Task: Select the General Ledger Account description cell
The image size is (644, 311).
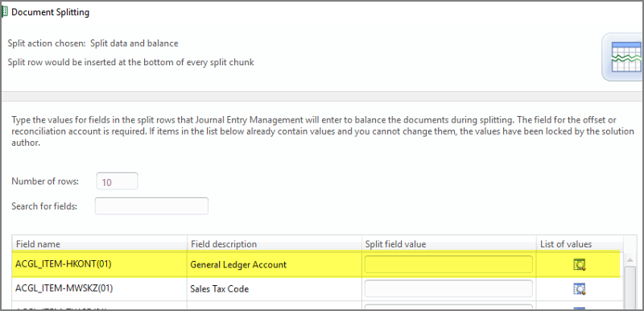Action: (275, 264)
